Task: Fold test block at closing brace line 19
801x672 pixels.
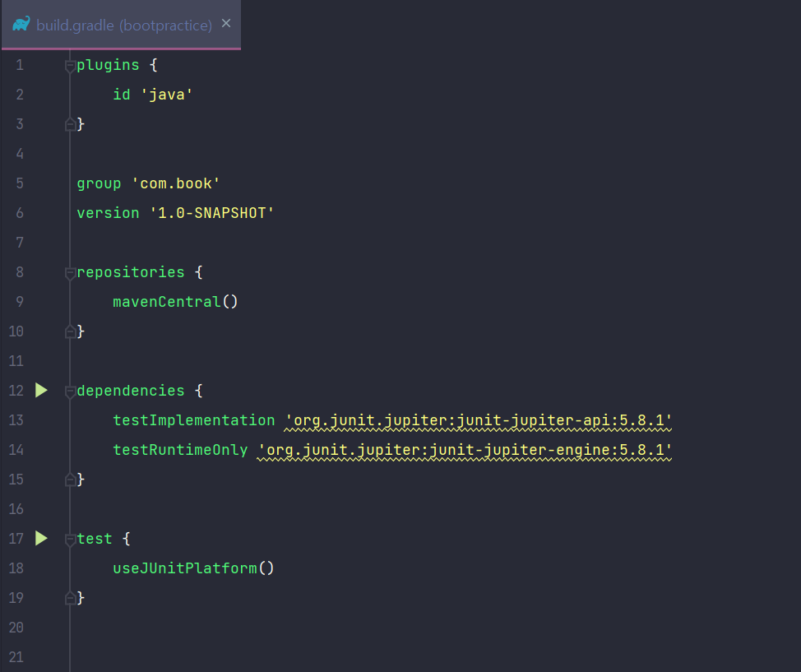Action: pyautogui.click(x=71, y=598)
